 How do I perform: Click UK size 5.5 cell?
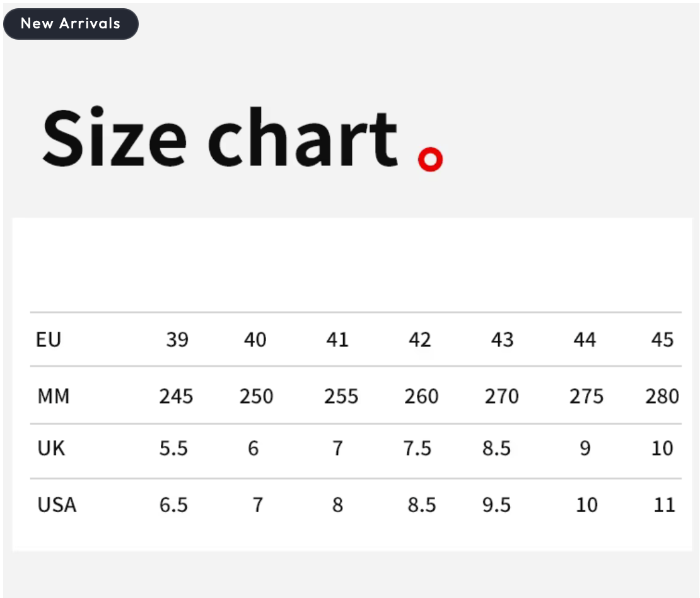click(173, 448)
